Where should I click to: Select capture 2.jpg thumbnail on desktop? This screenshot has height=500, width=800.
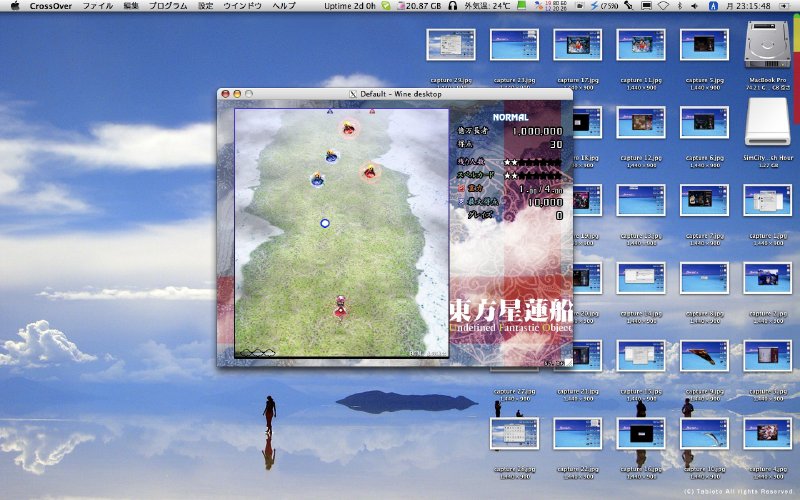coord(768,278)
